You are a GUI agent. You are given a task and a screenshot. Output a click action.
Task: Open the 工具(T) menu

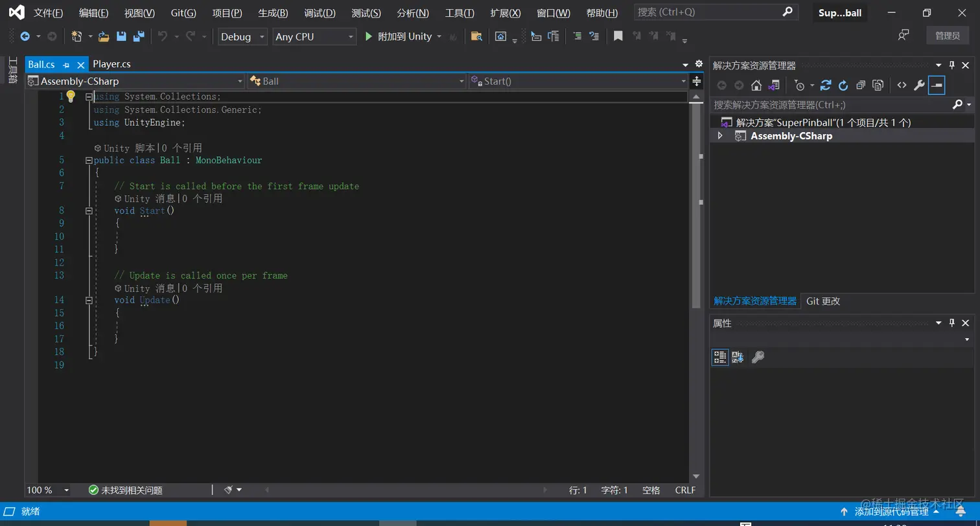click(x=460, y=13)
